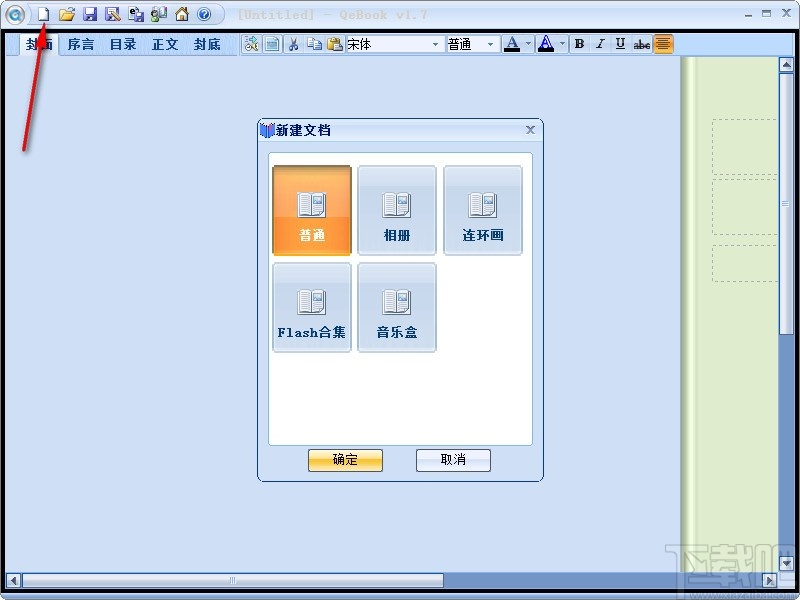Expand the 普通 style dropdown
Image resolution: width=800 pixels, height=600 pixels.
coord(491,44)
